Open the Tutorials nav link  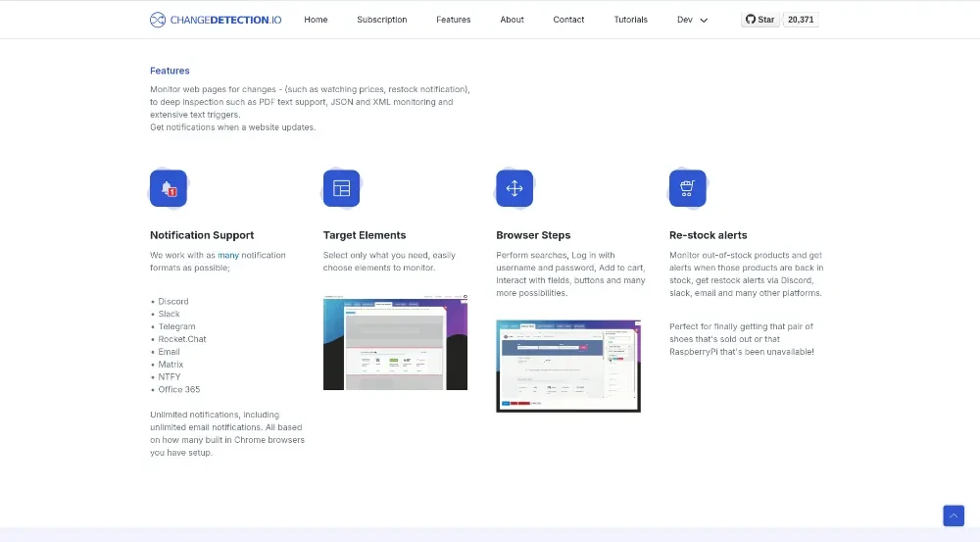point(630,20)
